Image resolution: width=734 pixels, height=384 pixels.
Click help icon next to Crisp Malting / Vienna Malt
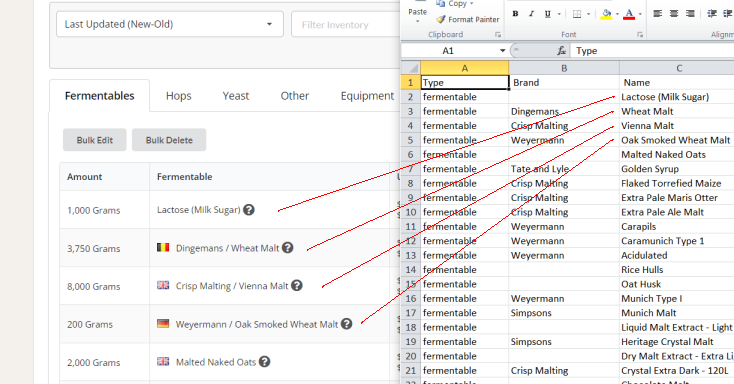(x=297, y=285)
